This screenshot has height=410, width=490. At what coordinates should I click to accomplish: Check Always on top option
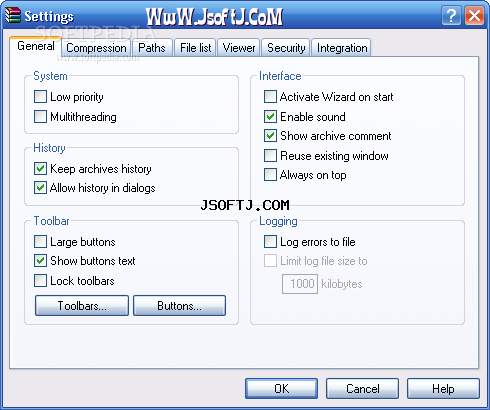point(270,175)
